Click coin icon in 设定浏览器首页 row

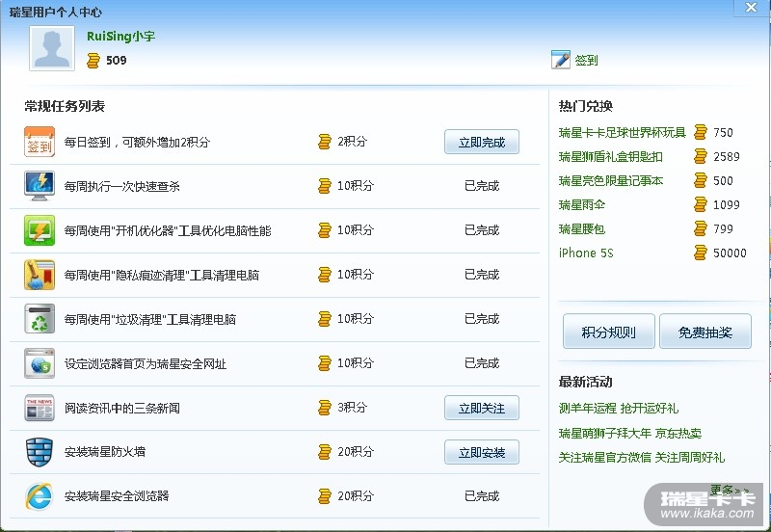(x=325, y=363)
